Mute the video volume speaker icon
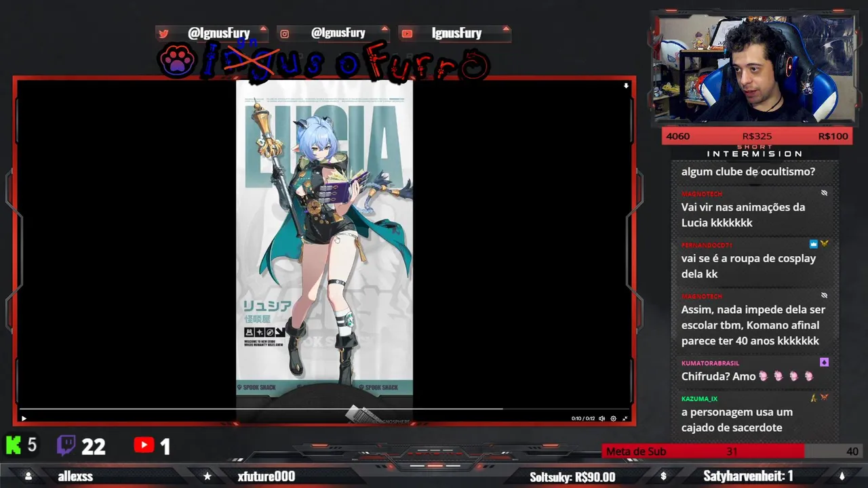Viewport: 868px width, 488px height. (601, 419)
